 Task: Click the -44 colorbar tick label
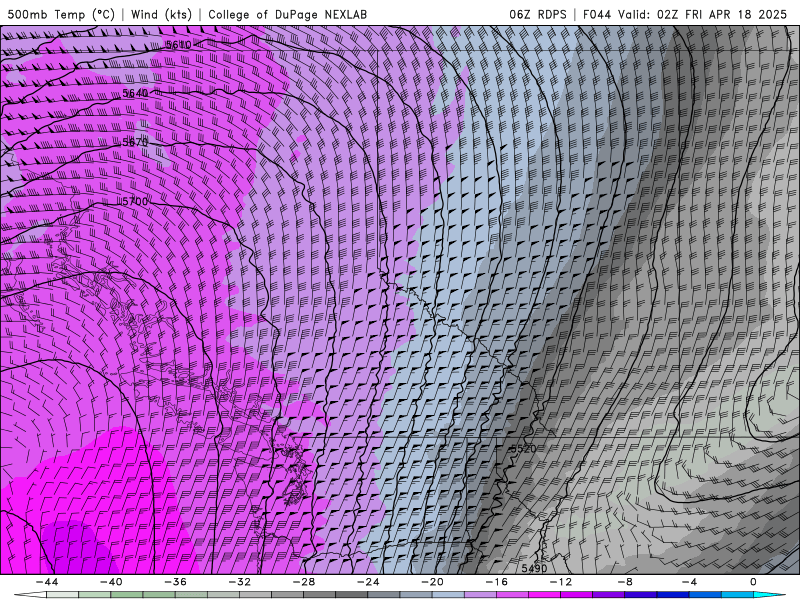coord(47,582)
